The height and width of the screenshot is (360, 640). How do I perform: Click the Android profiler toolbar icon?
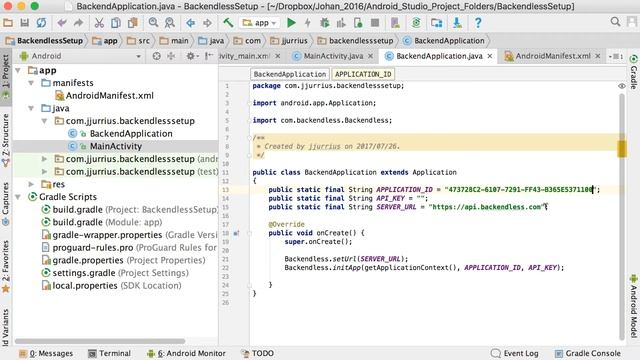[x=341, y=23]
